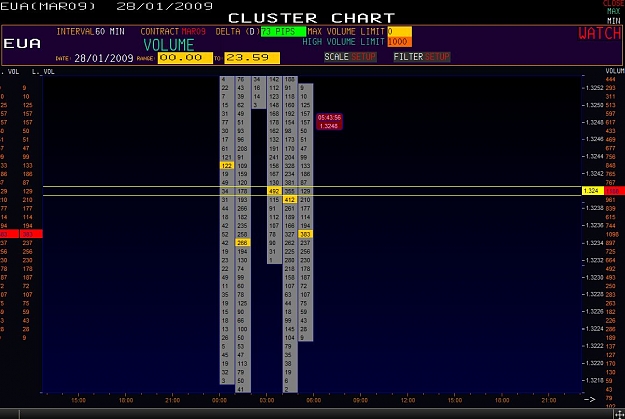
Task: Click MAX at the top right
Action: pos(613,12)
